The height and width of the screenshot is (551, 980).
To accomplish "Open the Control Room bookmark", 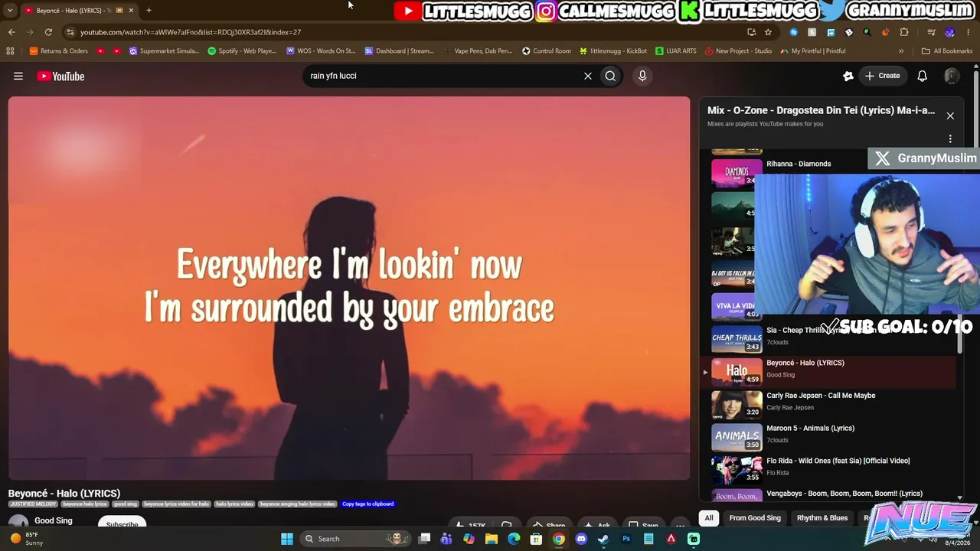I will (x=547, y=51).
